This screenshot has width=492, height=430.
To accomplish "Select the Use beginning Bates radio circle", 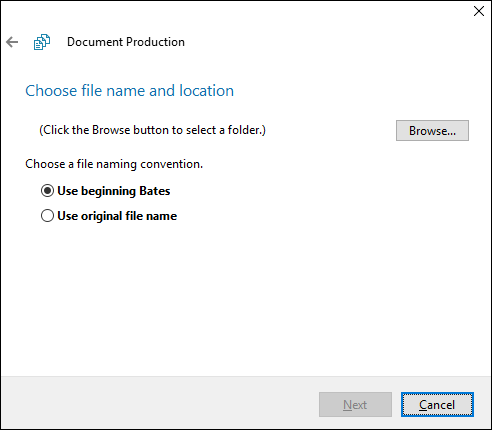I will [47, 191].
